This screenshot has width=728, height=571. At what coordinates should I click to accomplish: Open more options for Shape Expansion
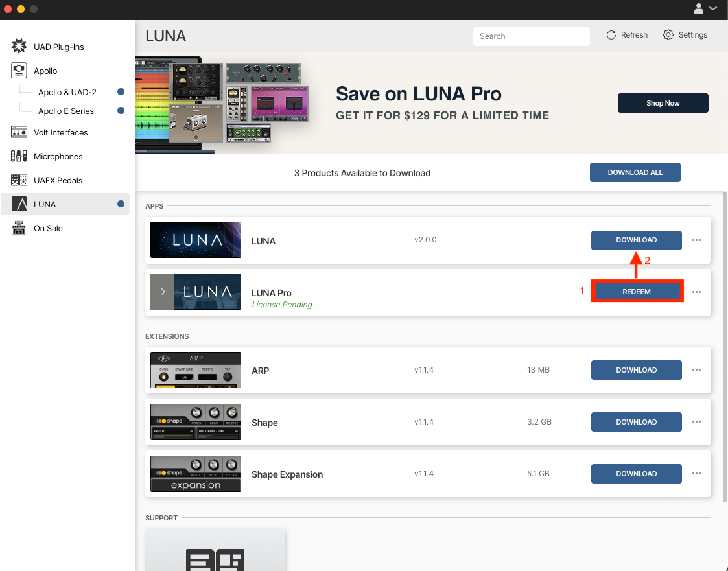click(x=696, y=474)
